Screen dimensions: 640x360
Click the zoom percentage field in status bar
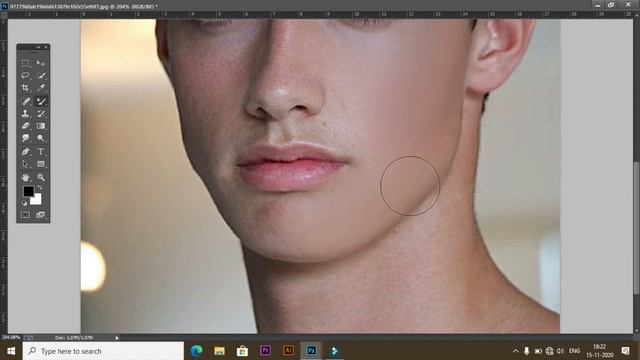[11, 338]
